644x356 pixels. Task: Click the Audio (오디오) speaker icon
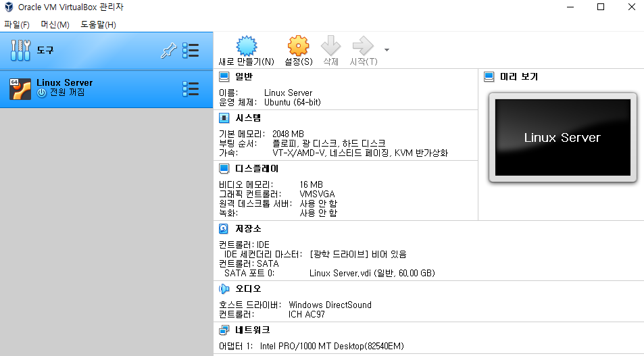pyautogui.click(x=224, y=289)
